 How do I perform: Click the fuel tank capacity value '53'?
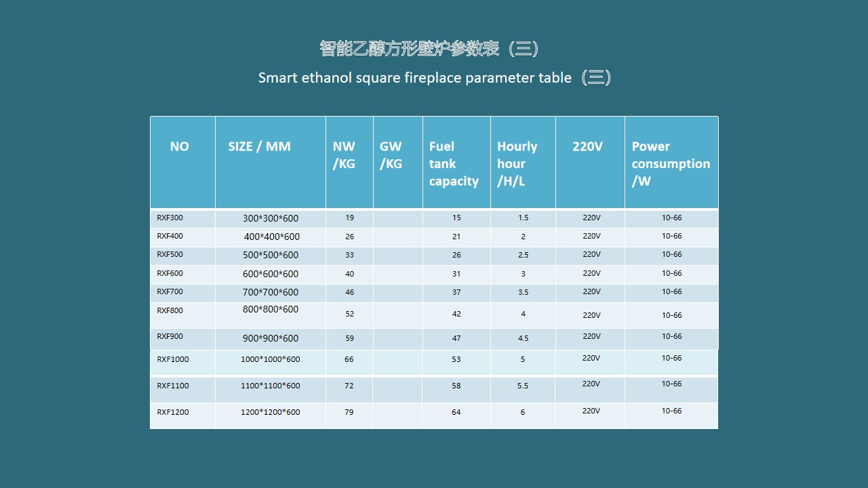coord(456,359)
